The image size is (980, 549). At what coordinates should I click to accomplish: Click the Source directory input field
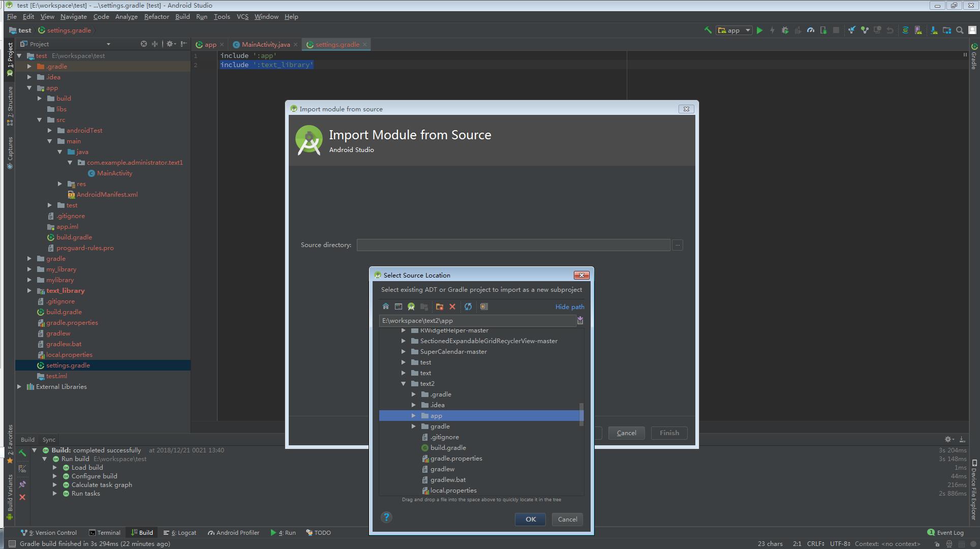[513, 245]
